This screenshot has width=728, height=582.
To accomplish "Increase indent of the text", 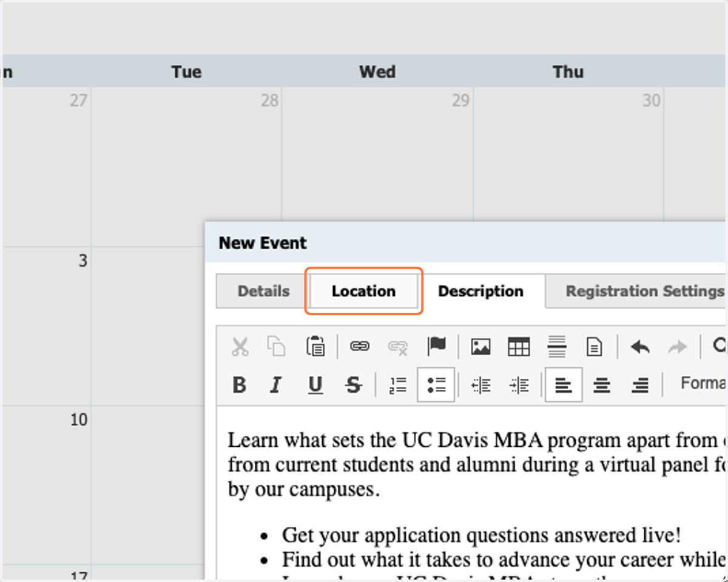I will click(x=519, y=385).
